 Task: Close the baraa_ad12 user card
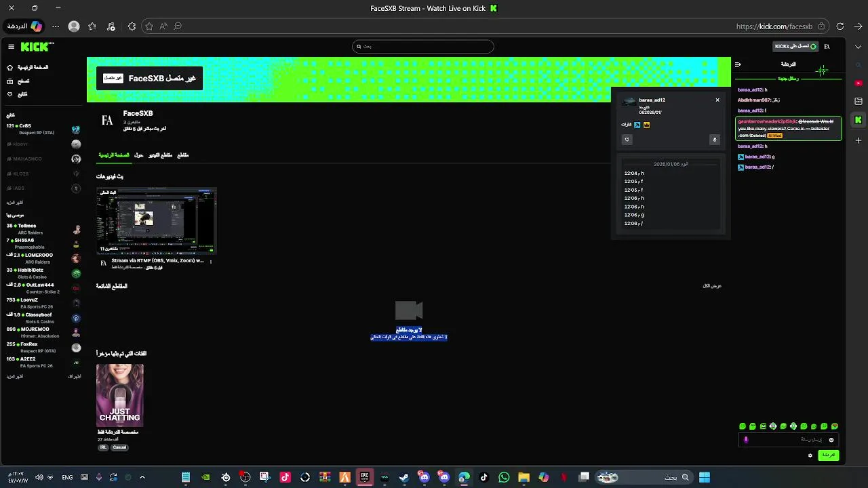point(717,100)
